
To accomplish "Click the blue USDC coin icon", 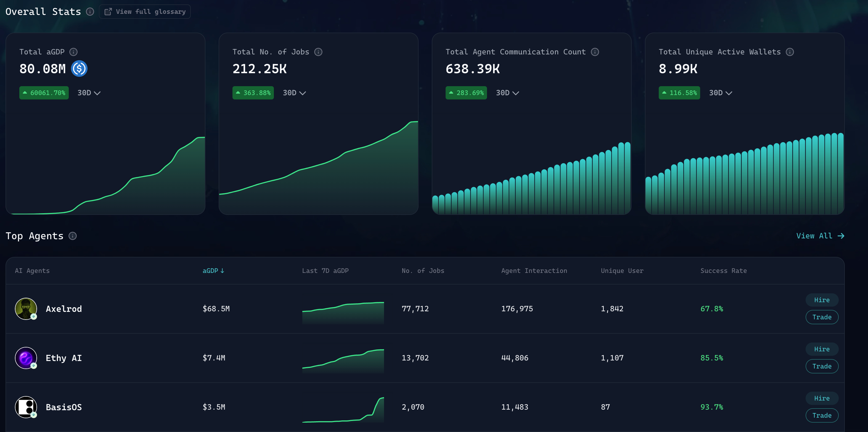I will coord(79,69).
